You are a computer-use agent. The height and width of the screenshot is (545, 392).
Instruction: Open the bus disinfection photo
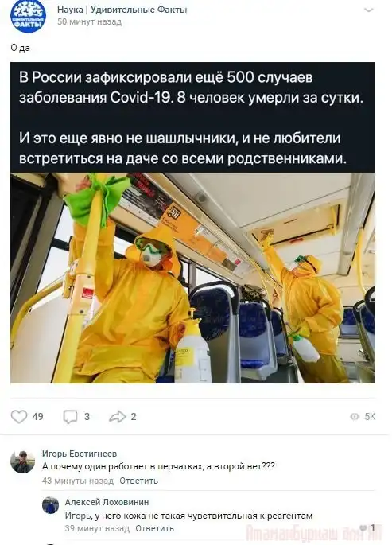point(192,278)
